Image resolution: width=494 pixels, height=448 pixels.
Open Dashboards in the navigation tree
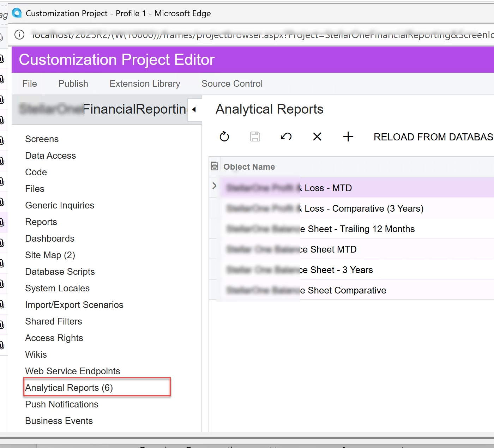tap(50, 238)
